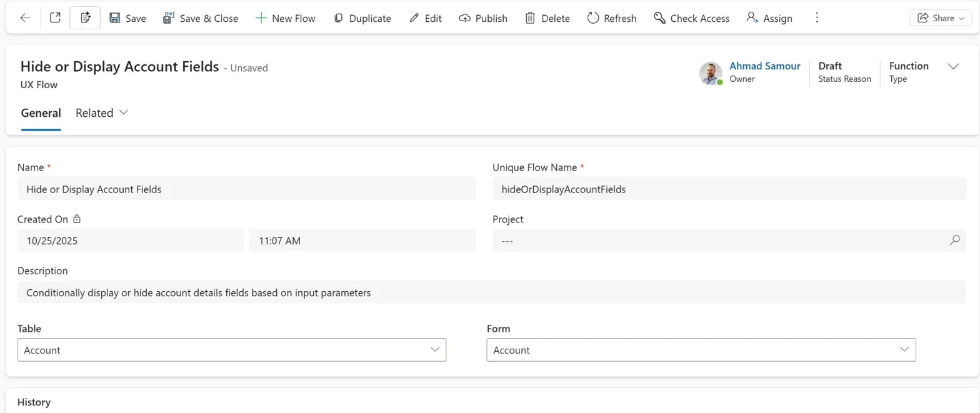980x413 pixels.
Task: Open the more commands overflow menu
Action: [817, 18]
